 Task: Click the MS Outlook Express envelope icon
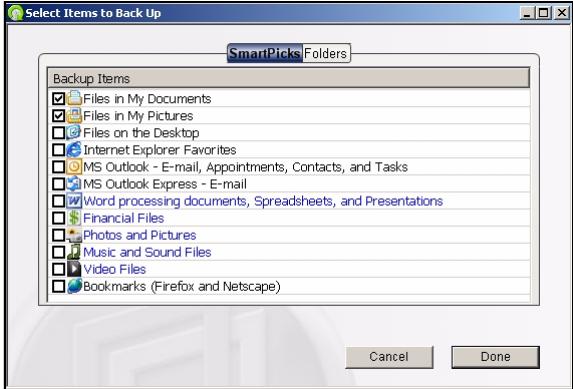pyautogui.click(x=74, y=184)
